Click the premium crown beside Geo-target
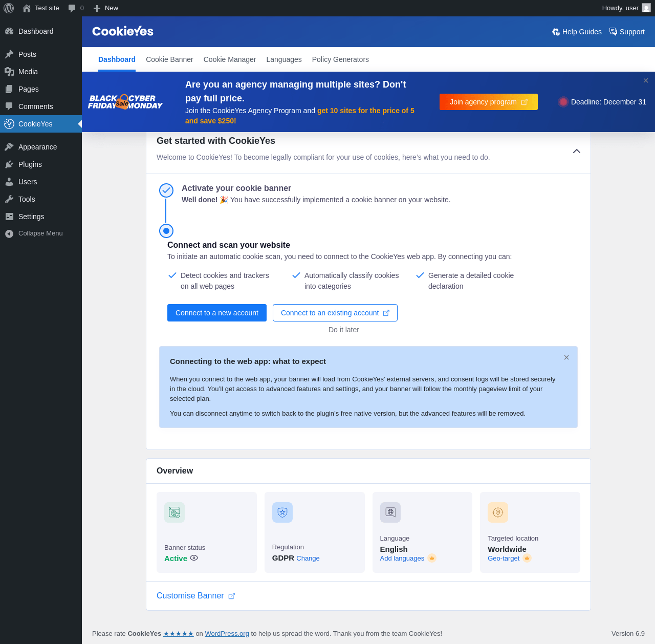Screen dimensions: 655x644 [527, 558]
